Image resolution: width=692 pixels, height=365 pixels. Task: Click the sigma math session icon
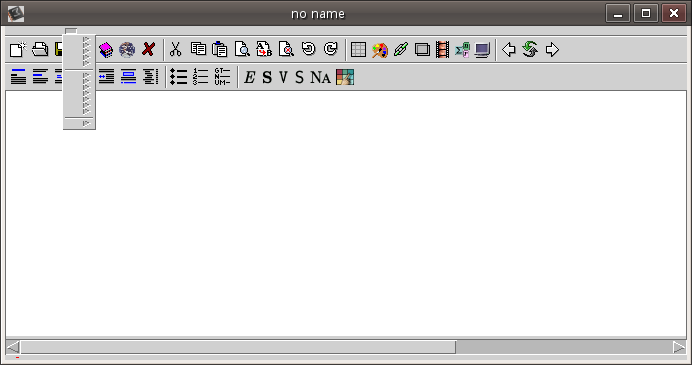click(x=462, y=49)
